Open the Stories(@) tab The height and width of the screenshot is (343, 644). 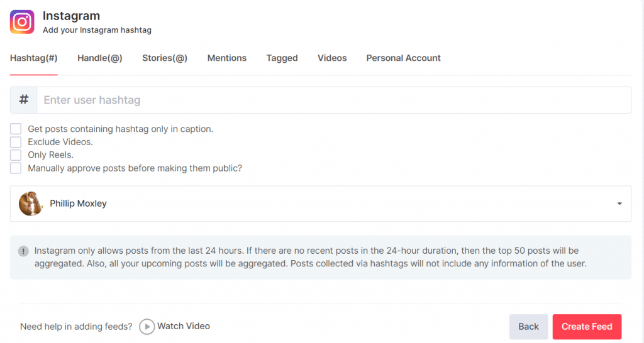[x=165, y=58]
